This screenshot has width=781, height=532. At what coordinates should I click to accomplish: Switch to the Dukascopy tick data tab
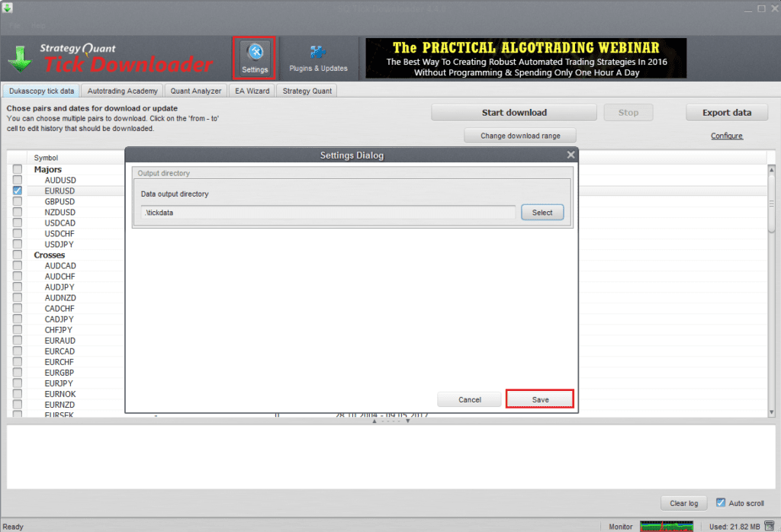tap(41, 91)
